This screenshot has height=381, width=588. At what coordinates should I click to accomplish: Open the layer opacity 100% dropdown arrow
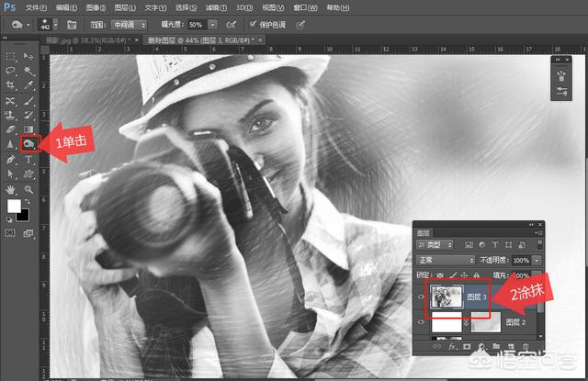538,260
